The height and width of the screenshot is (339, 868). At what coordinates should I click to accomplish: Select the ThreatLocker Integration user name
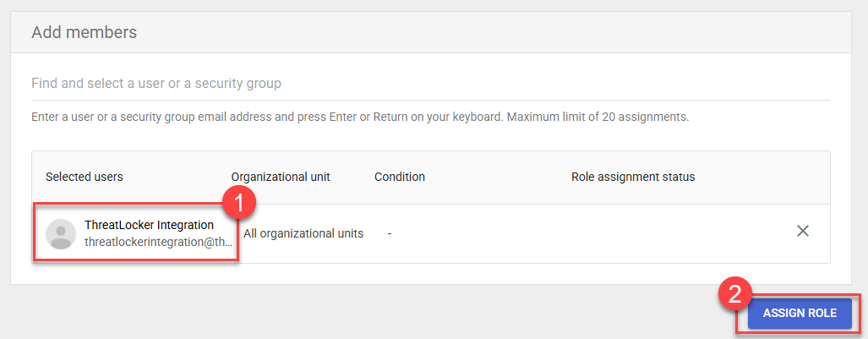(x=149, y=225)
